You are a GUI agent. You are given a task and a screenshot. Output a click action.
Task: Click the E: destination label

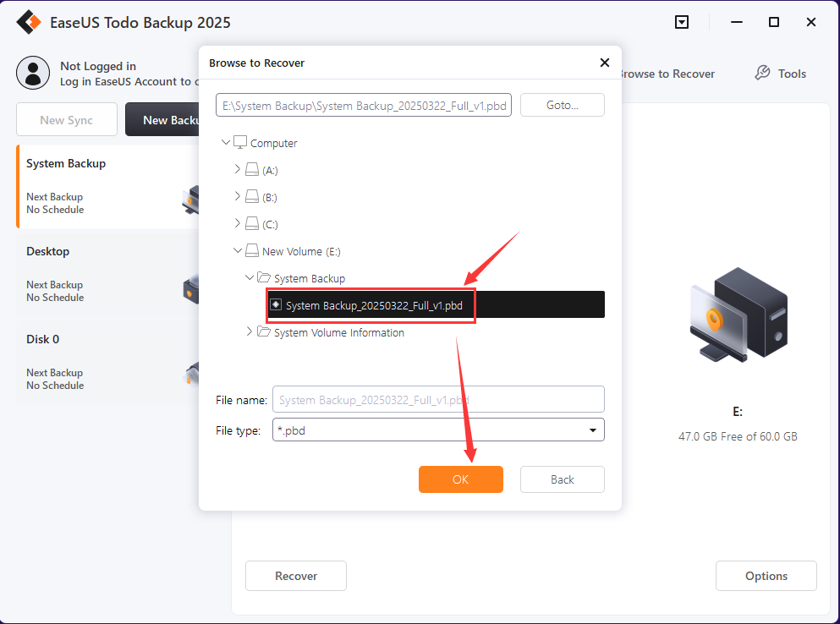(738, 412)
